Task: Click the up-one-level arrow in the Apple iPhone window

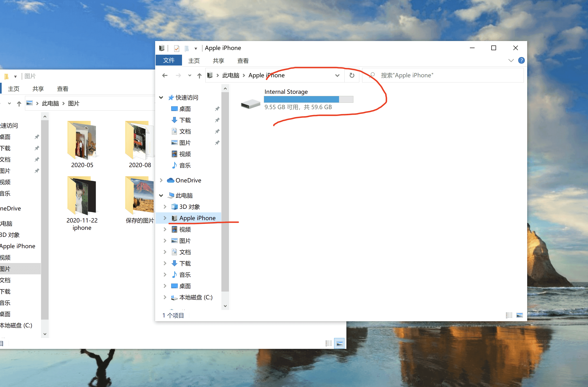Action: tap(199, 76)
